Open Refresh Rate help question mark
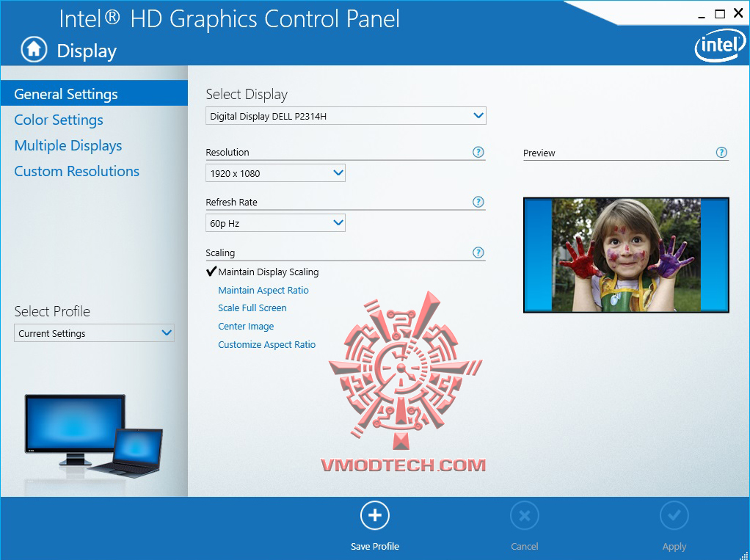This screenshot has width=750, height=560. (x=478, y=202)
